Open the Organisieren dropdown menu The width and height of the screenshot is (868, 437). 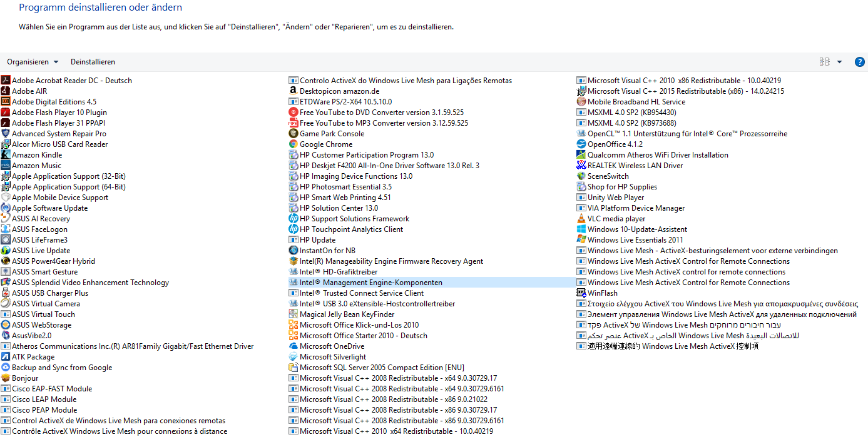(33, 62)
